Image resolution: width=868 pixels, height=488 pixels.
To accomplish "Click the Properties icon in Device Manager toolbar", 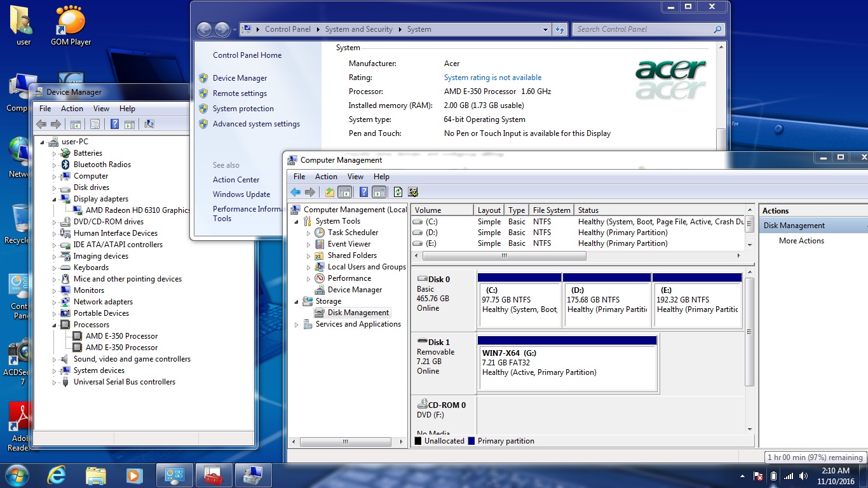I will 95,125.
